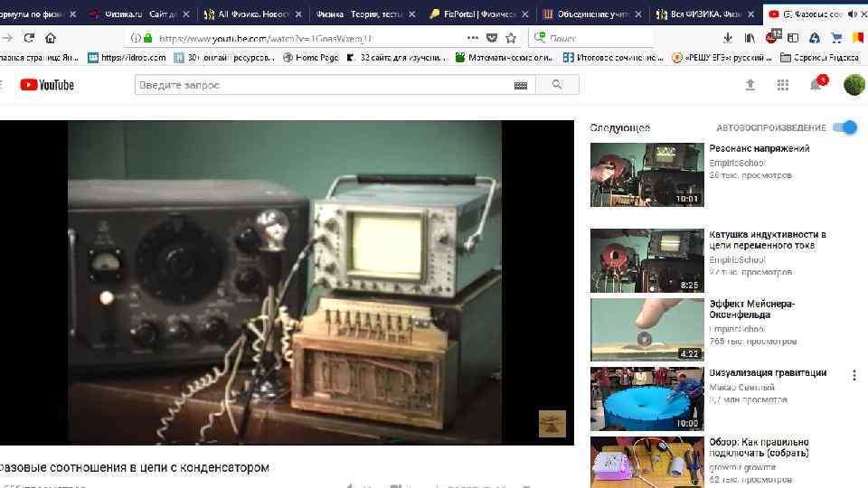The image size is (868, 488).
Task: Save page to Pocket icon
Action: [492, 38]
